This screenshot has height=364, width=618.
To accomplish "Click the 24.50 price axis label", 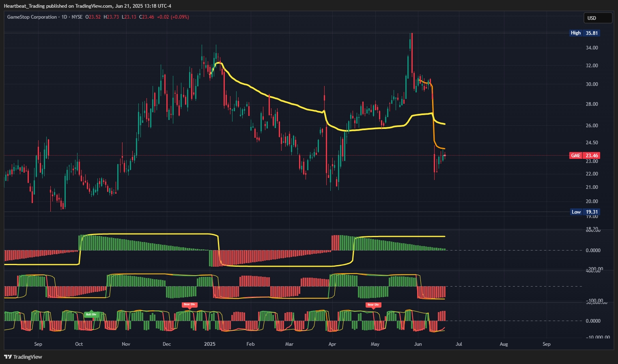I will tap(592, 143).
